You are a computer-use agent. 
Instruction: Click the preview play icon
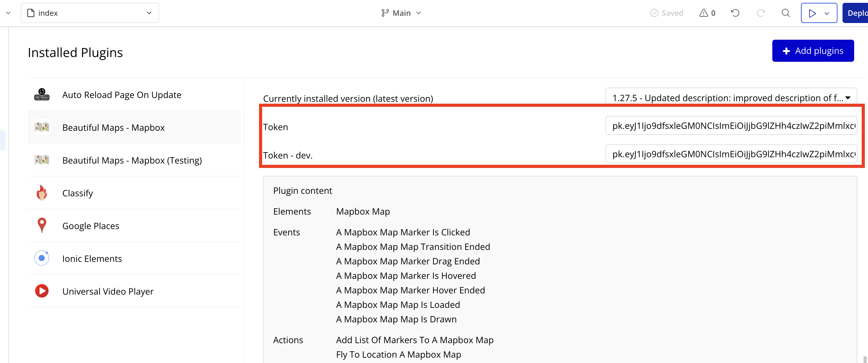click(x=812, y=13)
